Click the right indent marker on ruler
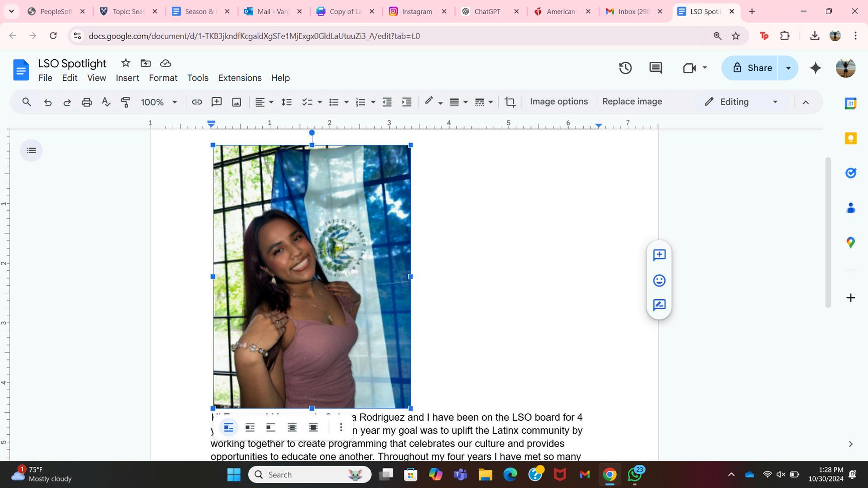868x488 pixels. click(x=598, y=126)
